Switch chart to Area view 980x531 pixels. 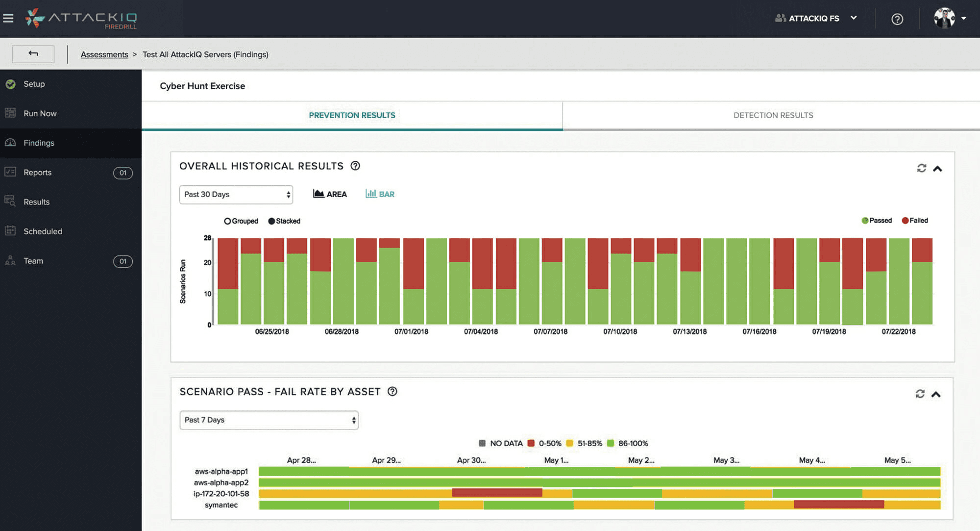(330, 194)
